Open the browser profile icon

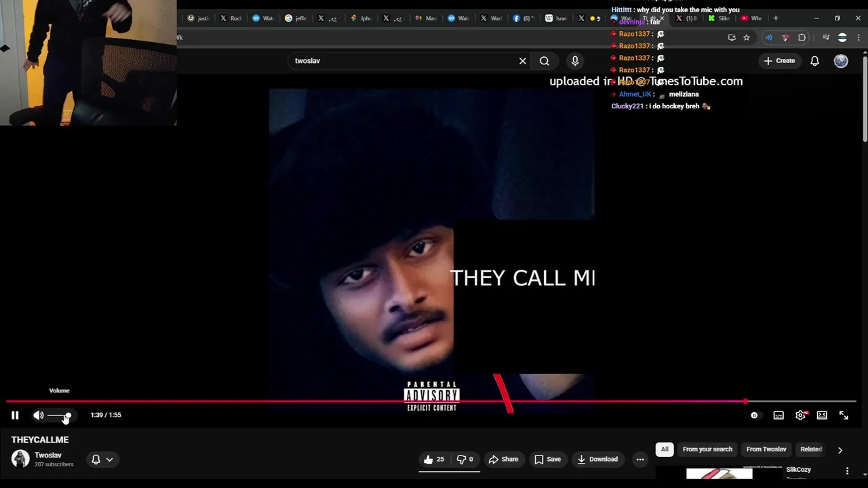(842, 37)
